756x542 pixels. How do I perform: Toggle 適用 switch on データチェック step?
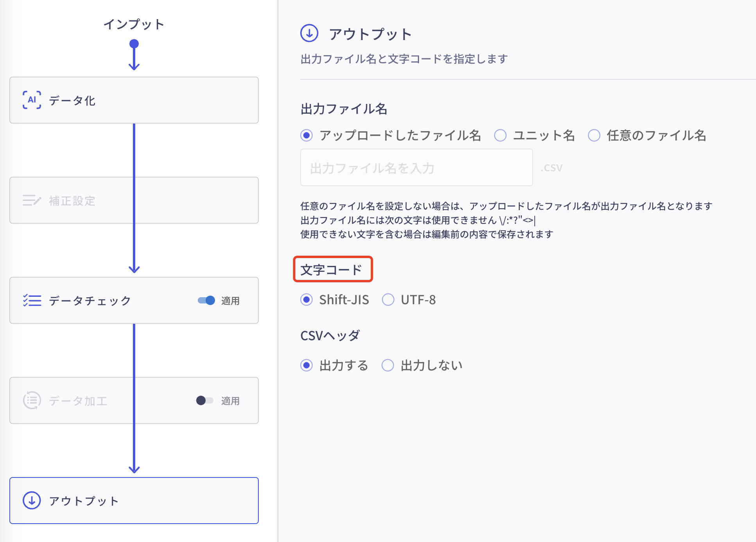pos(206,301)
